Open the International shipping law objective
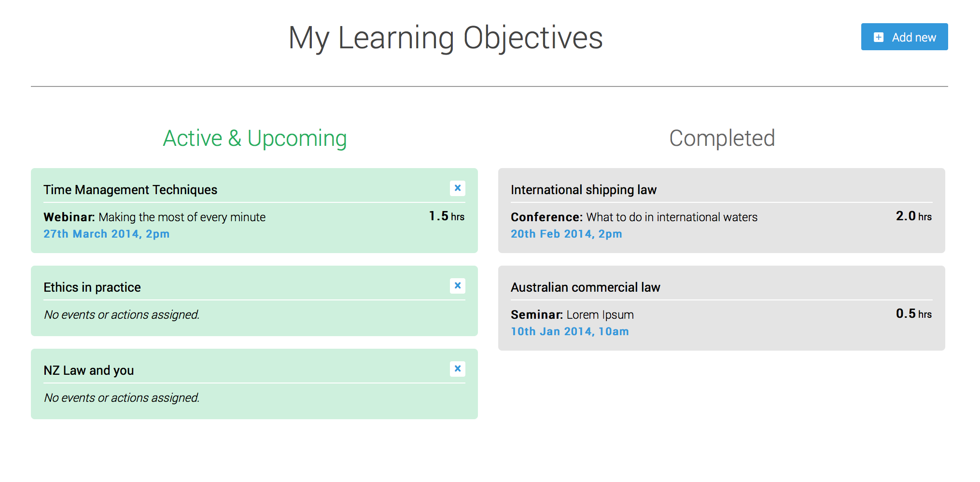 coord(584,190)
